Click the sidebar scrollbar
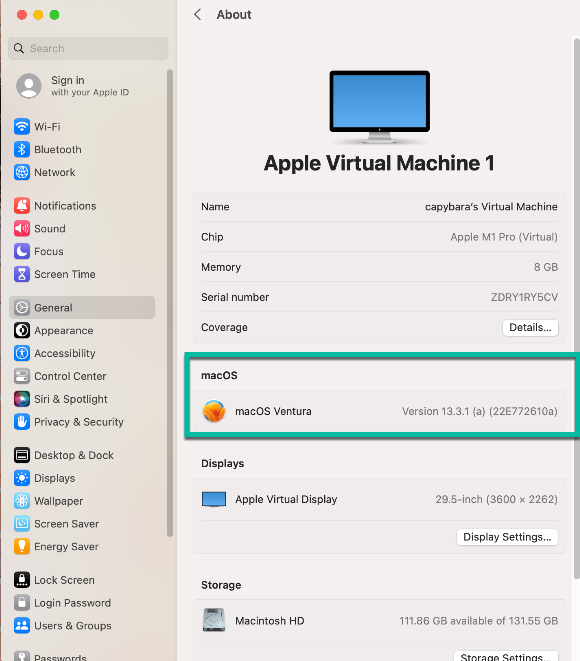 [x=170, y=303]
